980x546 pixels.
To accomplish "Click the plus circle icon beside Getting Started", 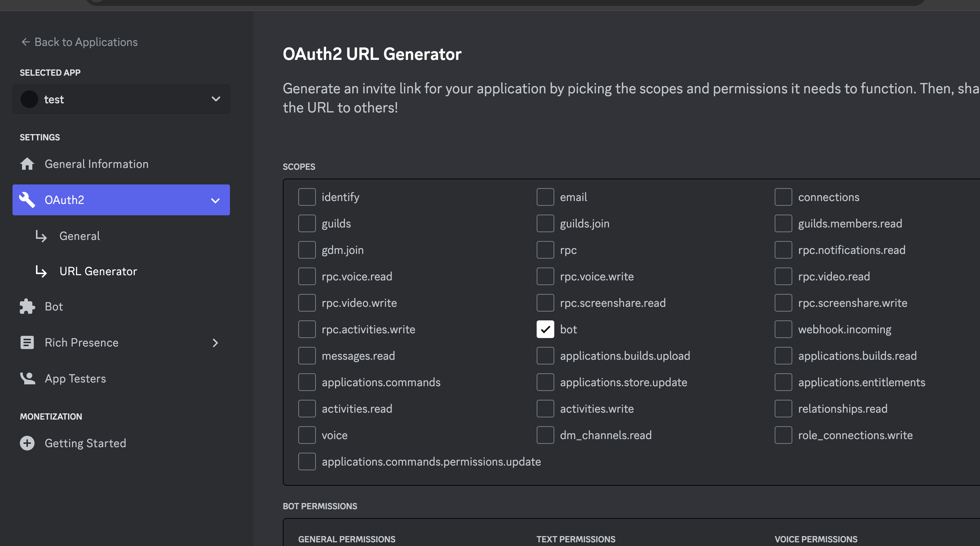I will point(27,443).
